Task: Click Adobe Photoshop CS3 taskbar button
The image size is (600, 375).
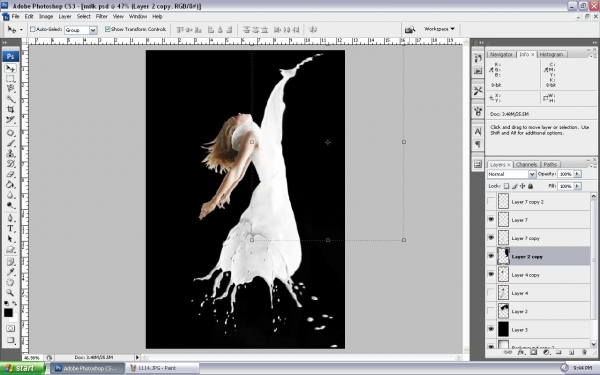Action: coord(87,368)
